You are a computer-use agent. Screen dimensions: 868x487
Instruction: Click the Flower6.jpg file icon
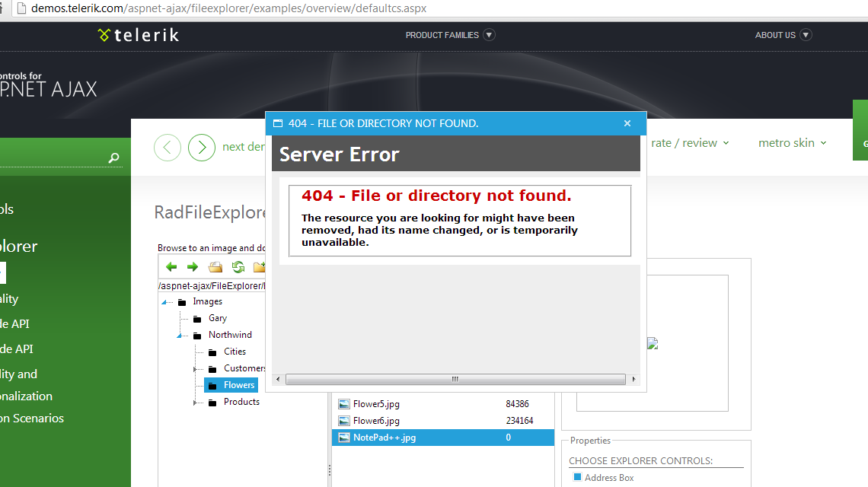click(344, 421)
